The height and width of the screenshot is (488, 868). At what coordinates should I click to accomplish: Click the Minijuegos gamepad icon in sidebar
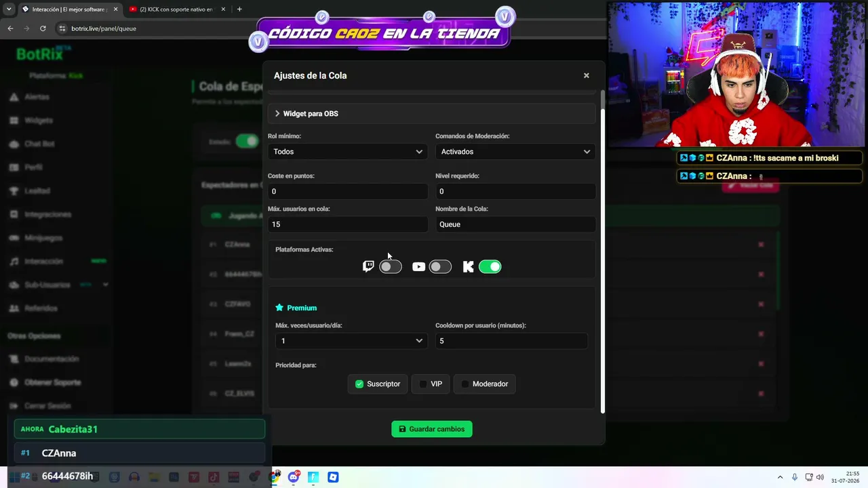point(14,238)
